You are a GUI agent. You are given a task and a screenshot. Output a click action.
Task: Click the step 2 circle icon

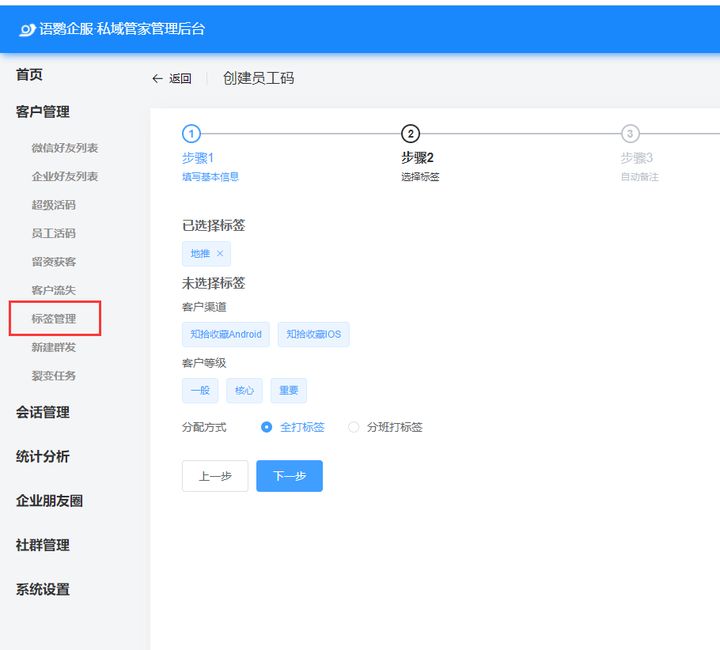coord(410,134)
